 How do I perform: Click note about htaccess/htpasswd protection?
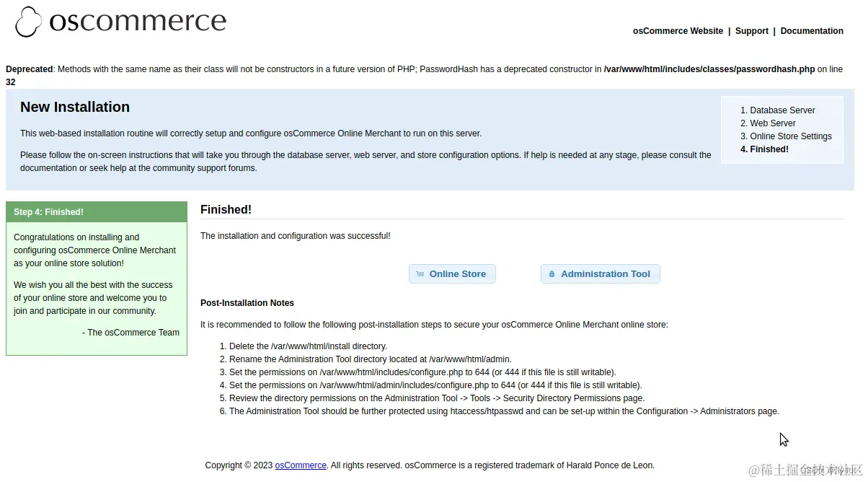504,411
